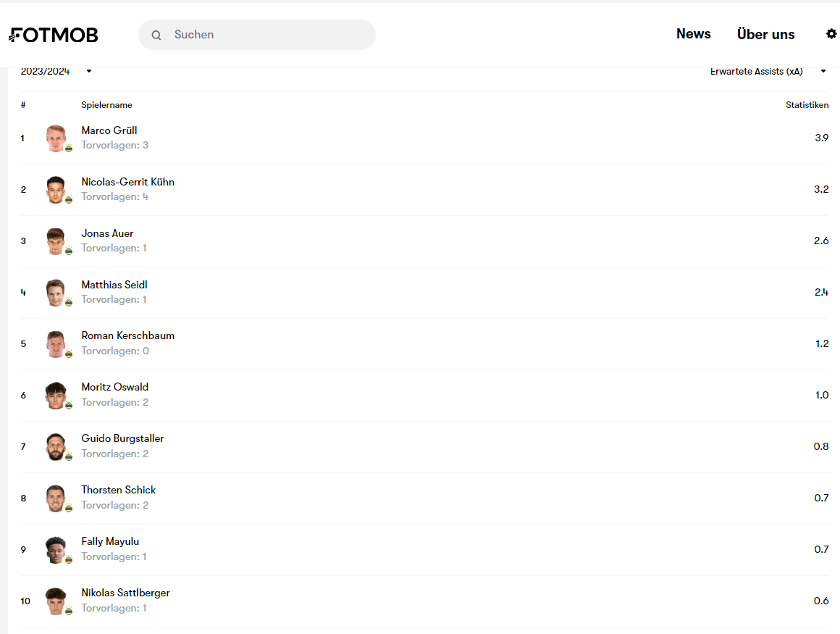The image size is (840, 634).
Task: Open Matthias Seidl's player page
Action: pyautogui.click(x=114, y=285)
